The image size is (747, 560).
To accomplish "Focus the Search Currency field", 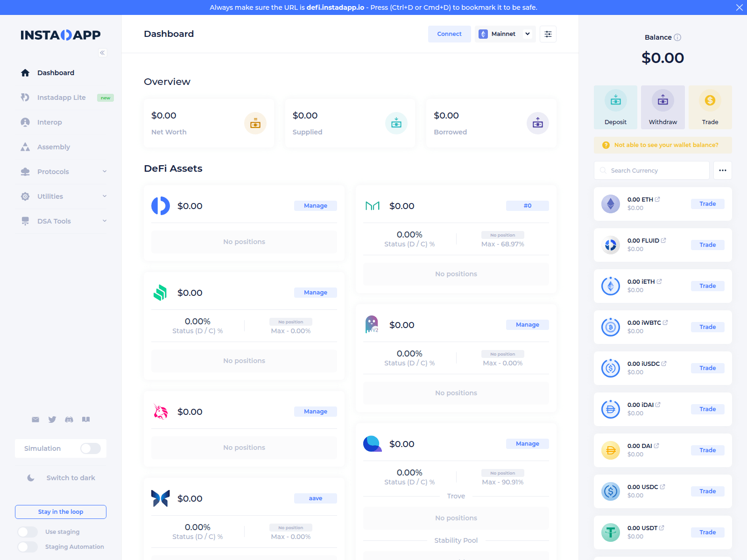I will 652,170.
